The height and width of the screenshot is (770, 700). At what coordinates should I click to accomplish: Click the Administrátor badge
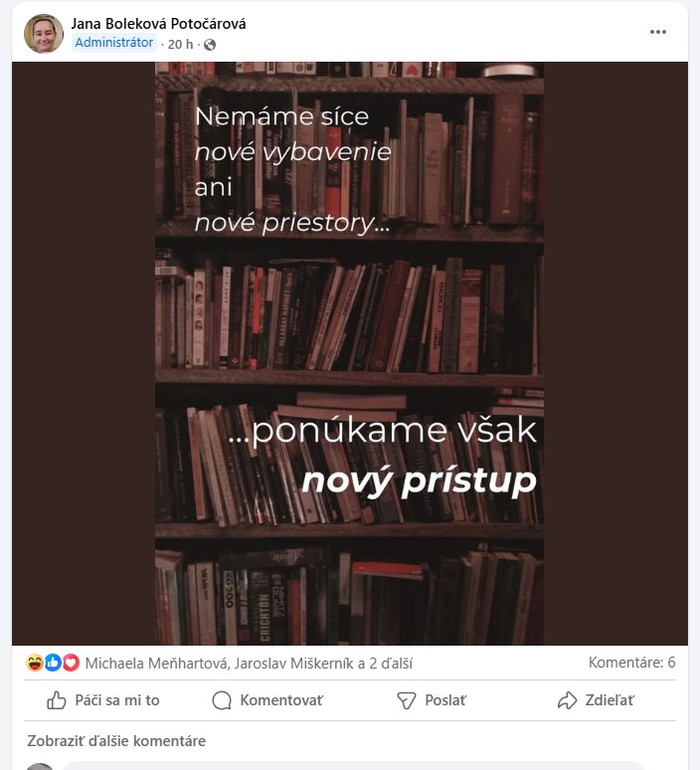114,43
